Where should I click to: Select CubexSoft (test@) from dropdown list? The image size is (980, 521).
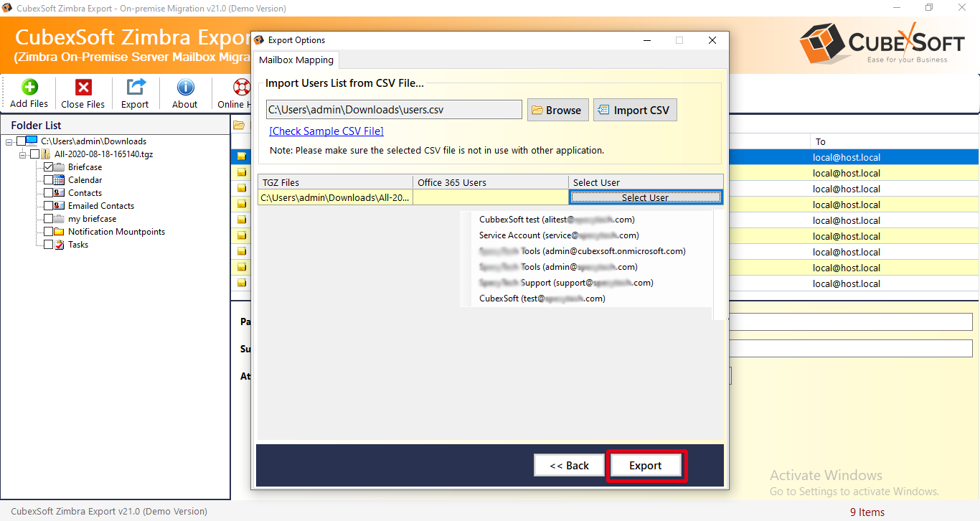click(542, 299)
